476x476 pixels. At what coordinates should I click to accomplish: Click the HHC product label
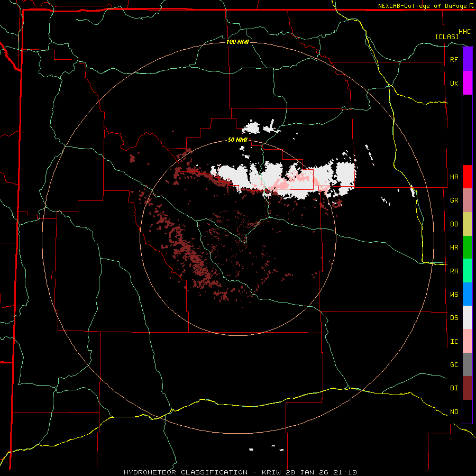464,32
